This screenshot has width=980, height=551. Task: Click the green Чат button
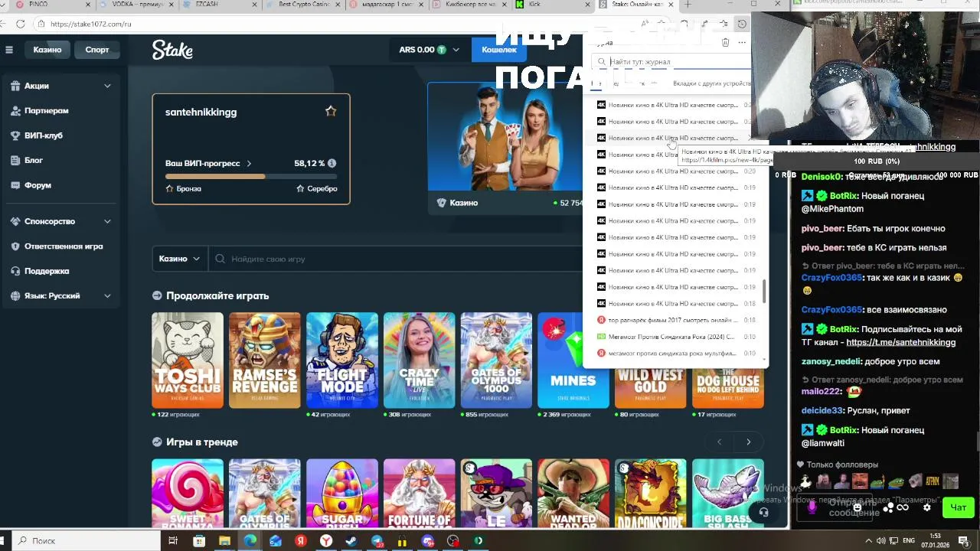(x=959, y=507)
